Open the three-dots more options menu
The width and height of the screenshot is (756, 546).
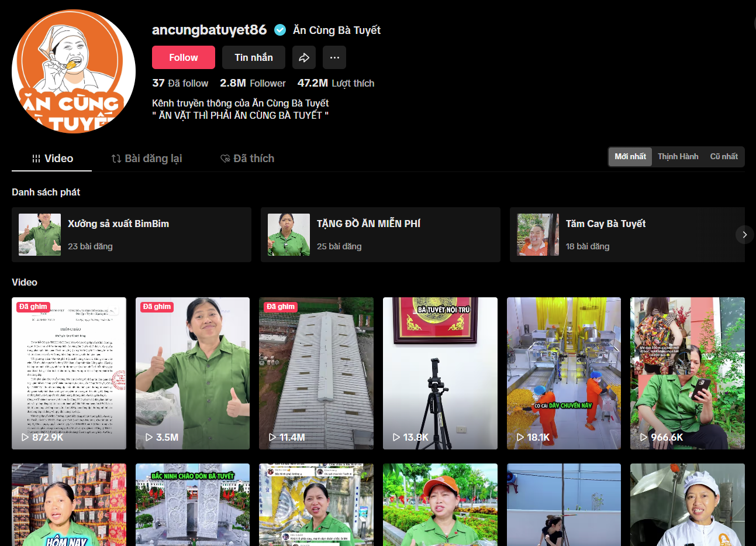(334, 57)
